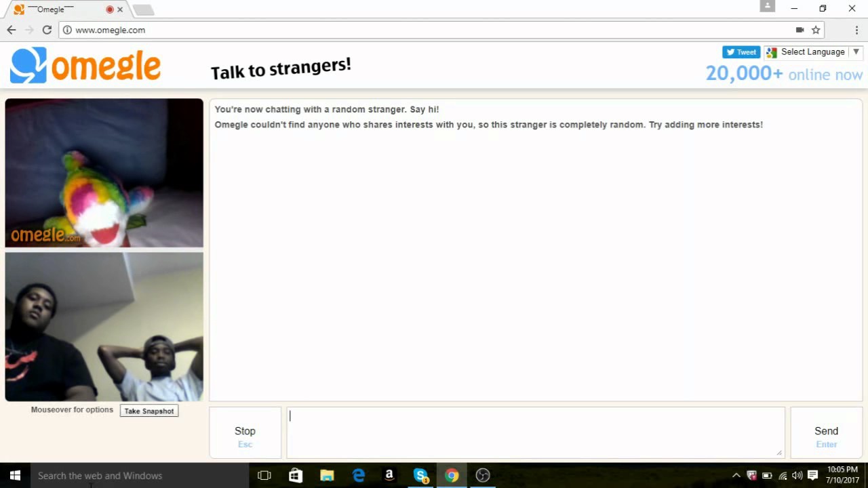Click the security shield tray icon
Viewport: 868px width, 488px height.
[751, 476]
